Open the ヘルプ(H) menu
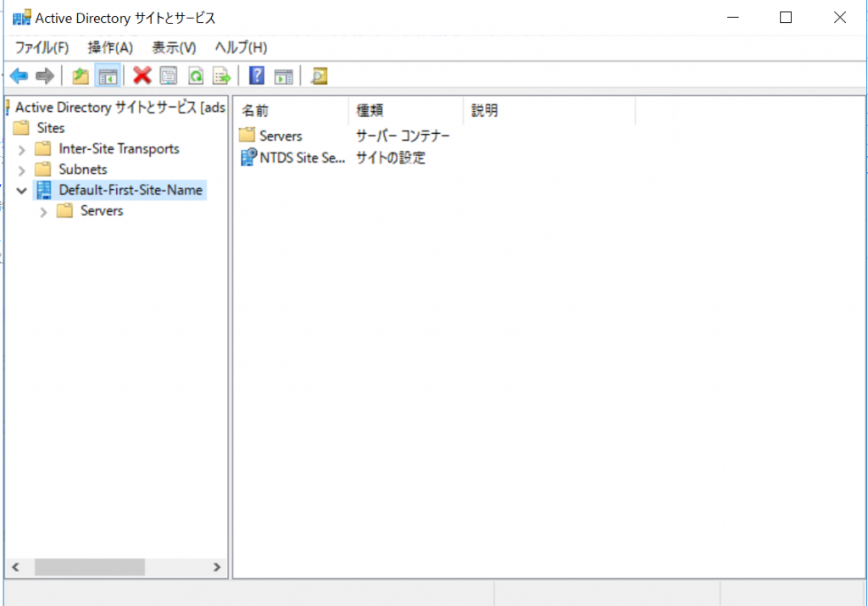The height and width of the screenshot is (606, 868). 241,47
